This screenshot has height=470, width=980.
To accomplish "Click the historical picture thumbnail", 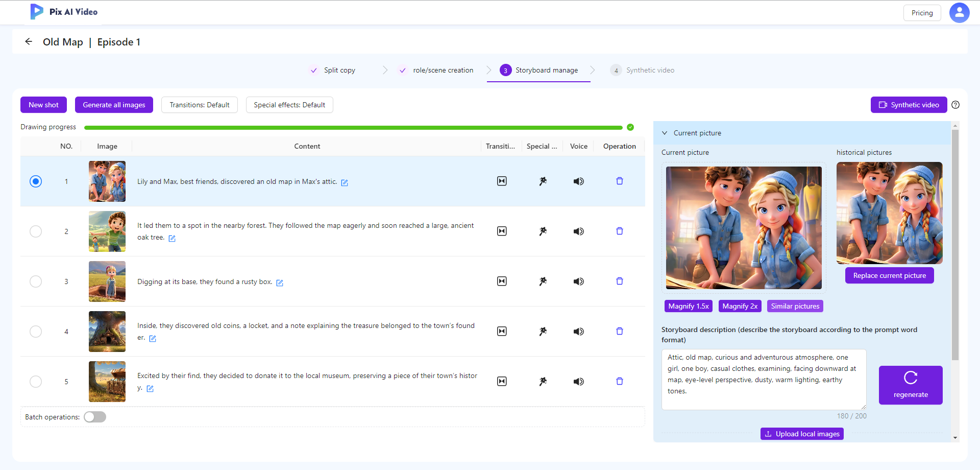I will pos(889,213).
